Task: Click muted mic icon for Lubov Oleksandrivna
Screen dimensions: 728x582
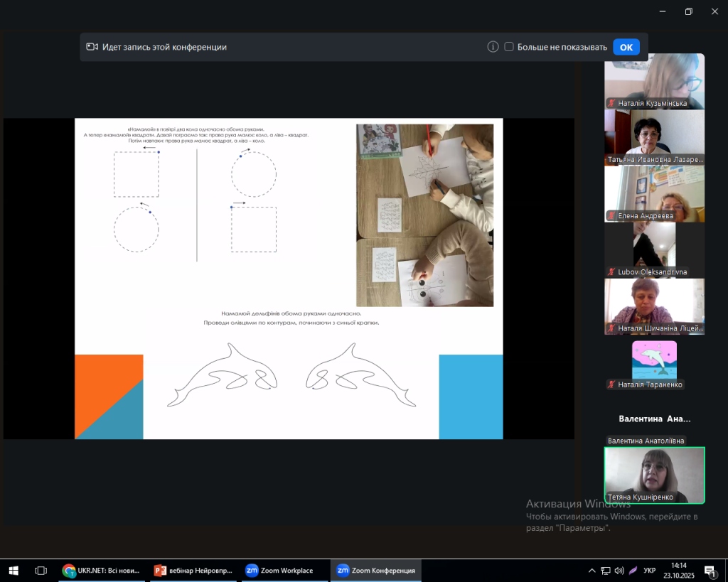Action: click(611, 272)
